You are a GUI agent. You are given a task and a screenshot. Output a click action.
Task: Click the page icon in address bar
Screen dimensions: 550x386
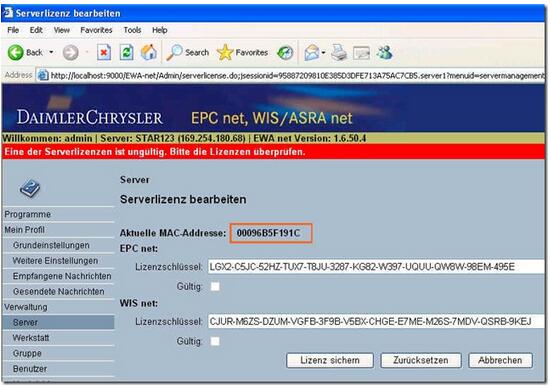point(43,75)
